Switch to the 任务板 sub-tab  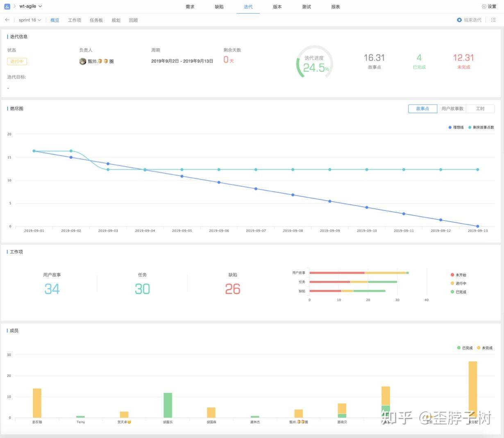click(x=96, y=20)
